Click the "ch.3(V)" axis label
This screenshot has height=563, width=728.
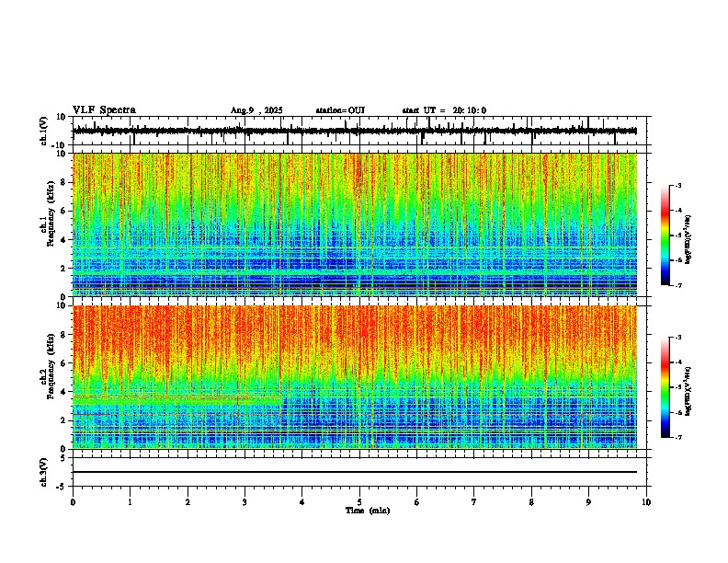point(44,472)
